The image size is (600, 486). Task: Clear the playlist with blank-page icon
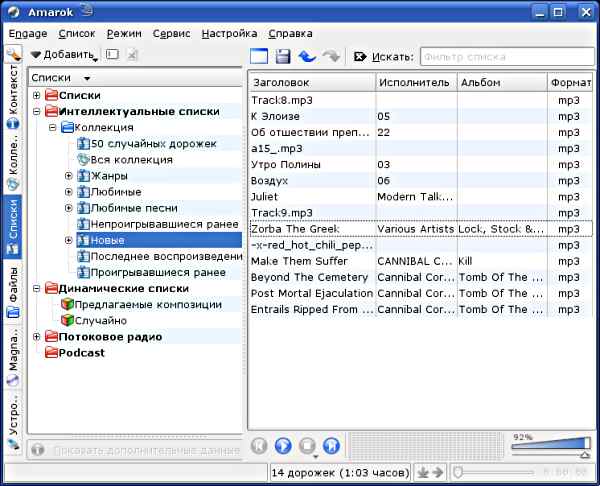(259, 56)
